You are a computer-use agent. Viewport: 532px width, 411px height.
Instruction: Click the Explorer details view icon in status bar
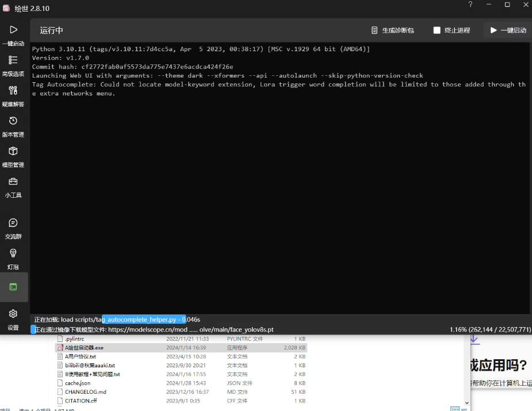click(454, 409)
